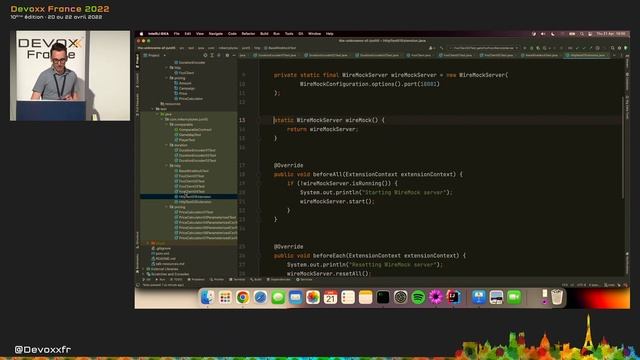The width and height of the screenshot is (640, 360).
Task: Select the highlighted HttpTest extension tree row
Action: (189, 197)
